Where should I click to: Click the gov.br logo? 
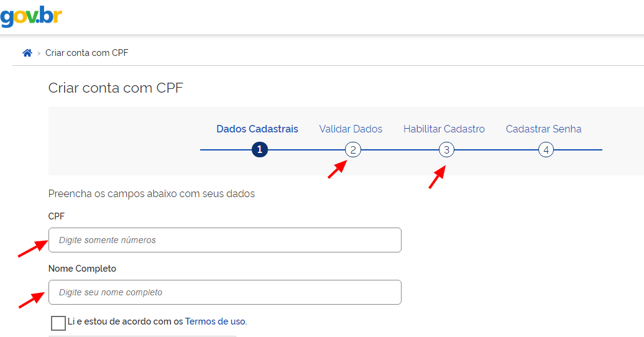31,16
